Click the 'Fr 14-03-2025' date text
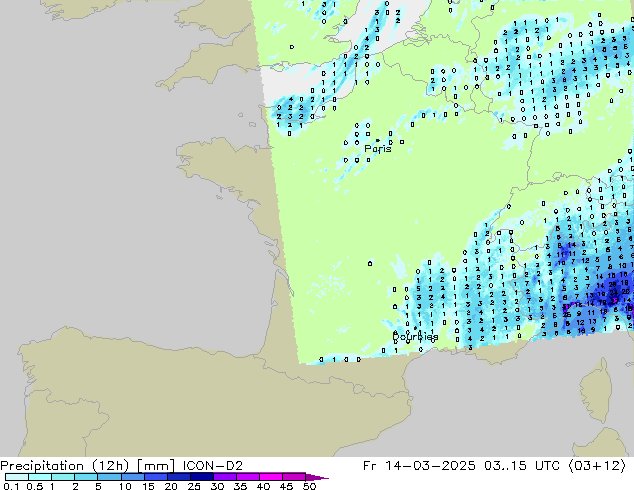The height and width of the screenshot is (490, 634). point(419,466)
